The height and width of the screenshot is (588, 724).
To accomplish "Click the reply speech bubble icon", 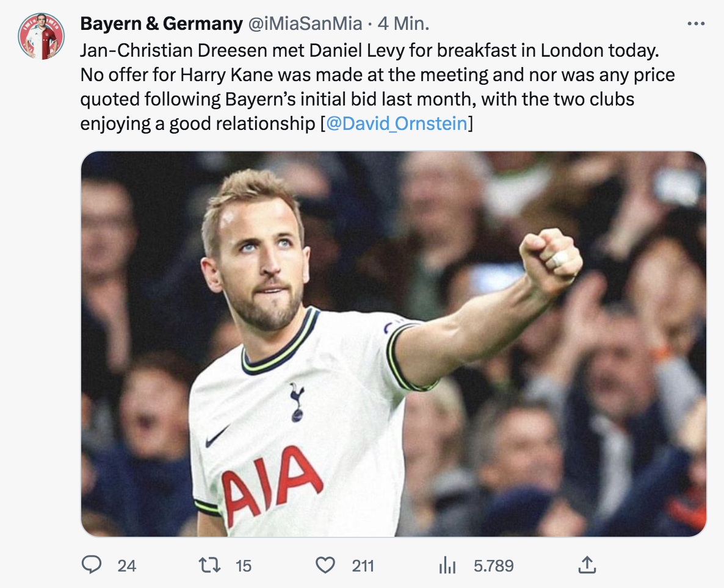I will [91, 565].
